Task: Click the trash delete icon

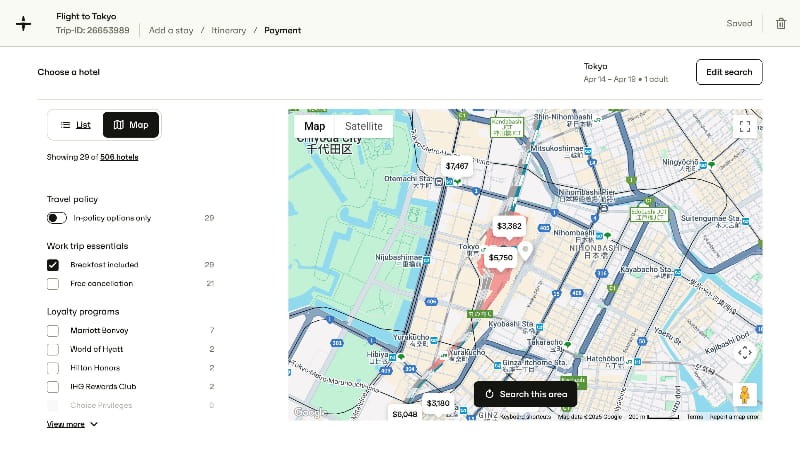Action: click(781, 23)
